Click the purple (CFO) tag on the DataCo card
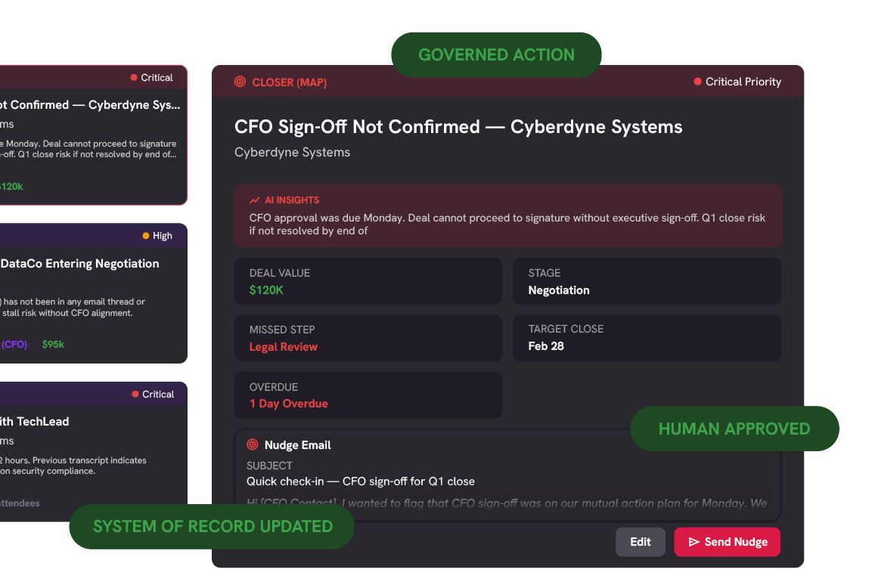Image resolution: width=875 pixels, height=588 pixels. (14, 344)
